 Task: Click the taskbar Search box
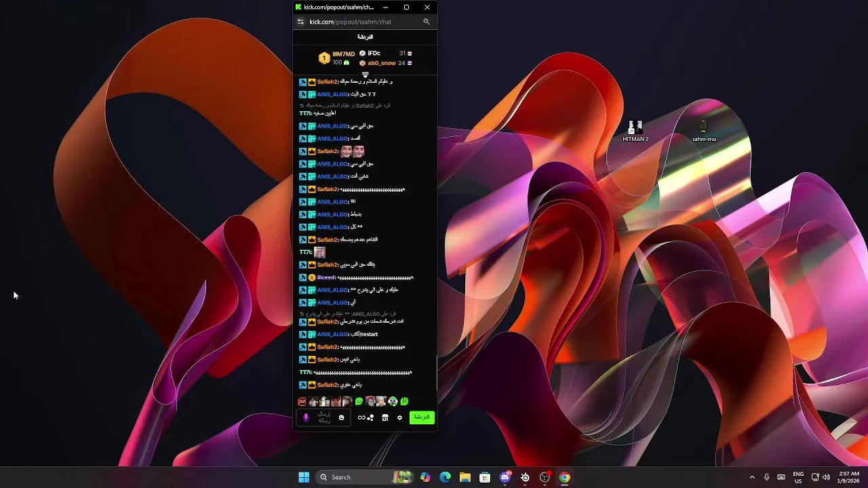click(x=365, y=477)
